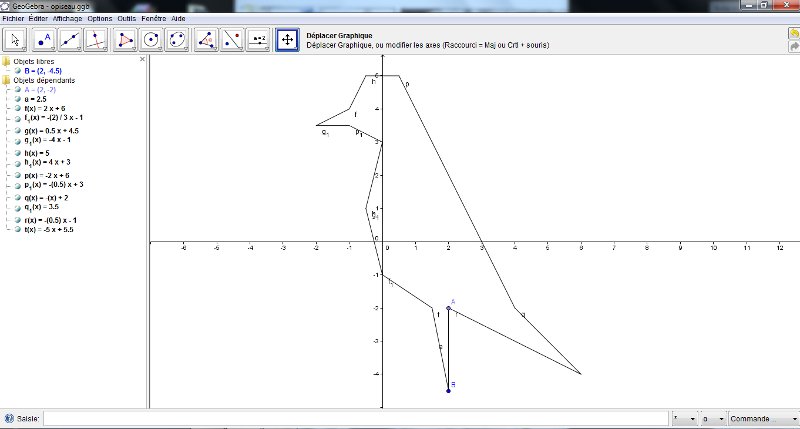Open the Affichage menu
The width and height of the screenshot is (800, 429).
[68, 18]
